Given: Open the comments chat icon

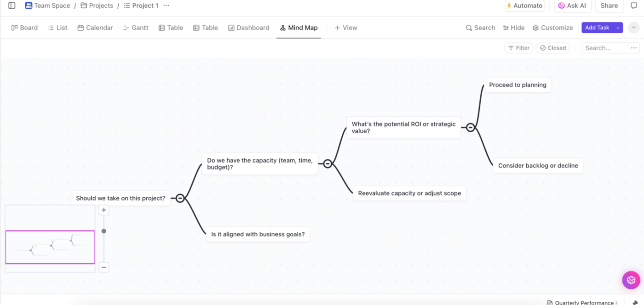Looking at the screenshot, I should [634, 6].
